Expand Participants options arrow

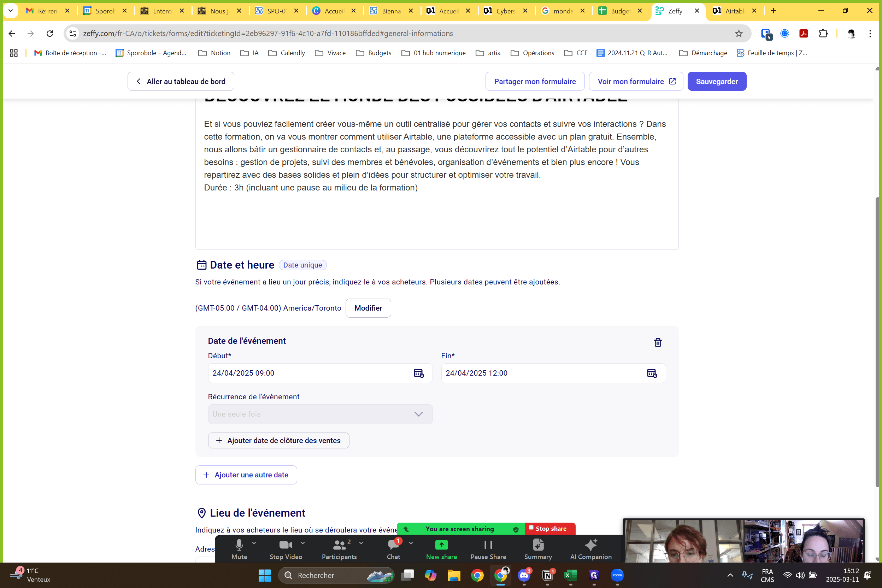(361, 543)
